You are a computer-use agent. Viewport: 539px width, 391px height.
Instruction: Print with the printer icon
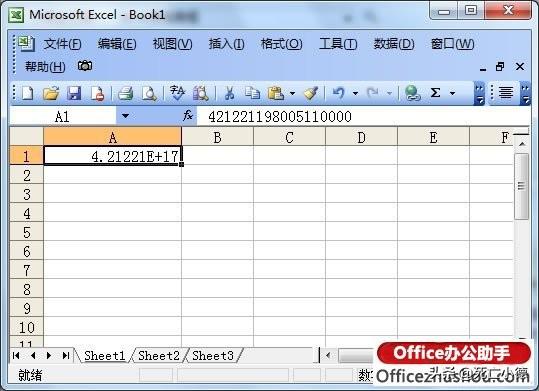click(125, 93)
